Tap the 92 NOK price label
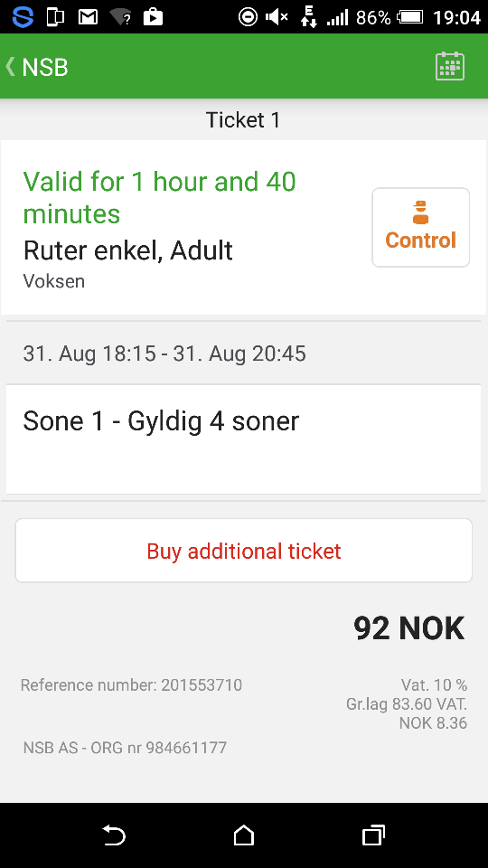 (x=408, y=627)
